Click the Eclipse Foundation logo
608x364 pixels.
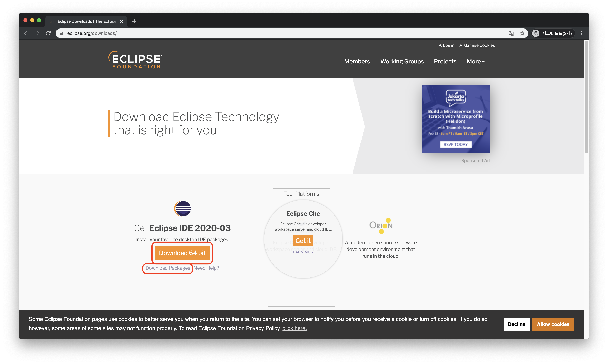click(x=135, y=60)
